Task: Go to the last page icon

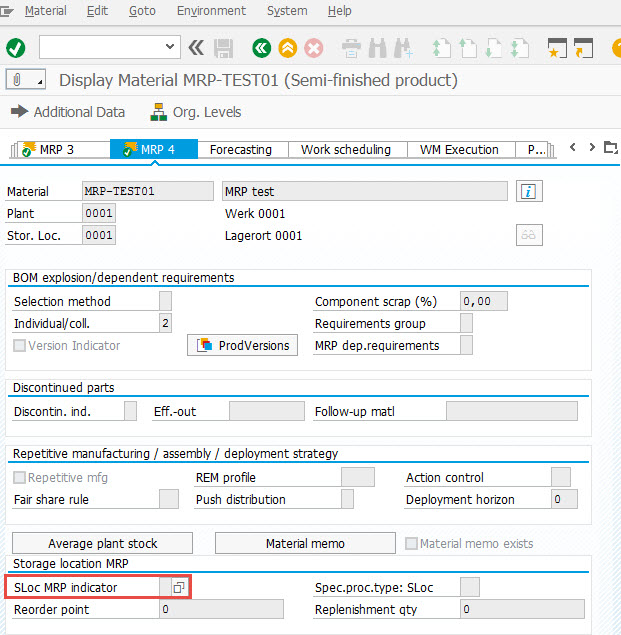Action: coord(520,48)
